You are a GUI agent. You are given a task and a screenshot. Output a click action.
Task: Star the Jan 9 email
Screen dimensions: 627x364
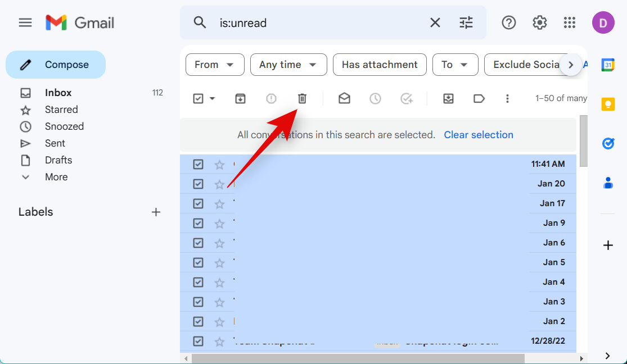[x=219, y=224]
